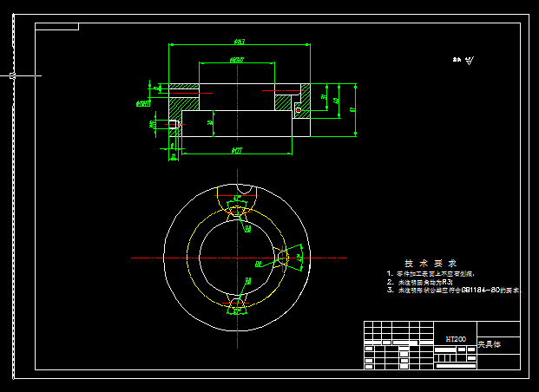Click the diameter dimension text left of upper hole
The height and width of the screenshot is (392, 539).
tap(143, 103)
